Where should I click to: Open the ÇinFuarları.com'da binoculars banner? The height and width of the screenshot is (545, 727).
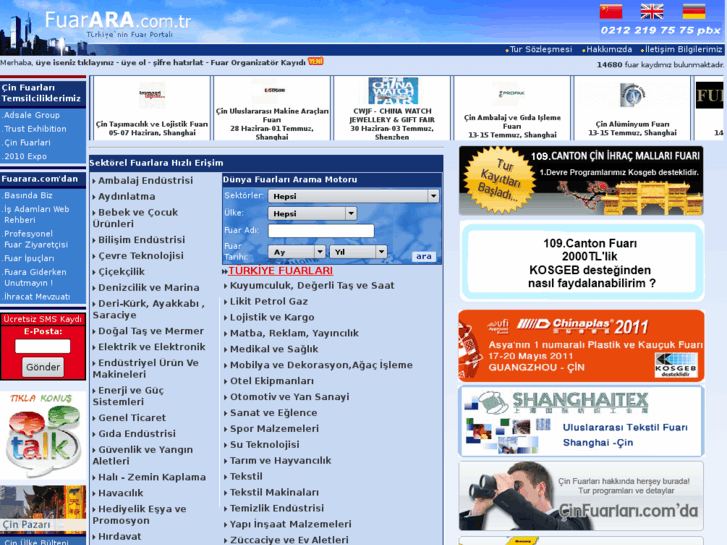[581, 496]
